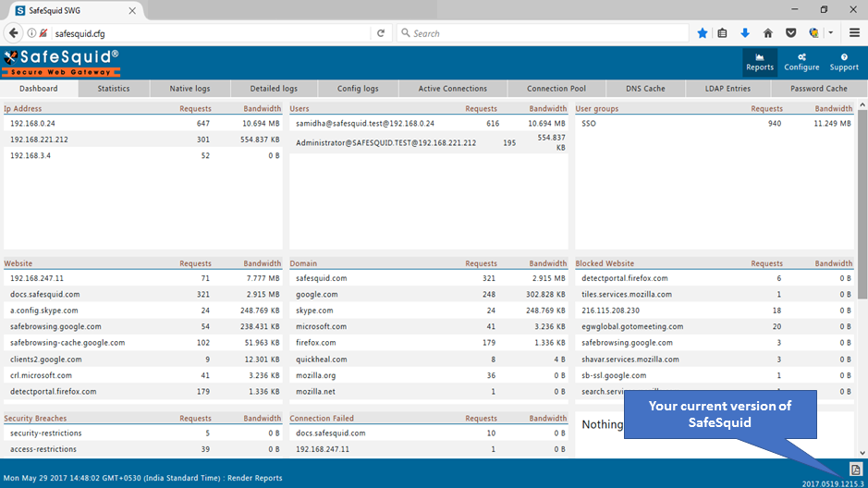Image resolution: width=868 pixels, height=488 pixels.
Task: Select IP address 192.168.221.212 row
Action: [143, 140]
